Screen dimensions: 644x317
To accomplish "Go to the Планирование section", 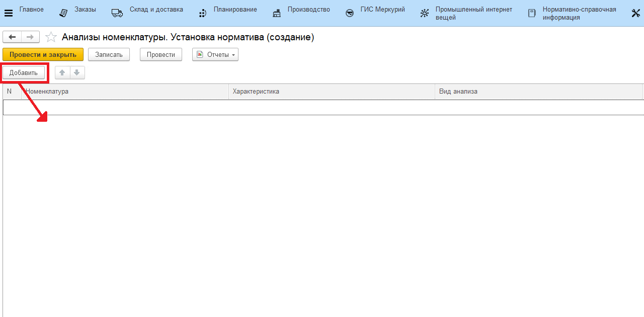I will click(235, 10).
